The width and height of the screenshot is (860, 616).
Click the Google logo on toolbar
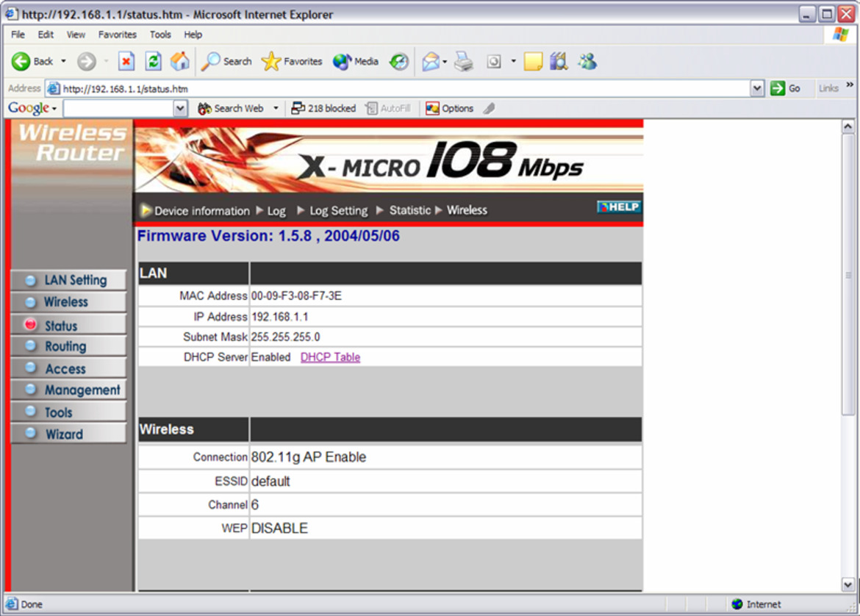tap(29, 108)
